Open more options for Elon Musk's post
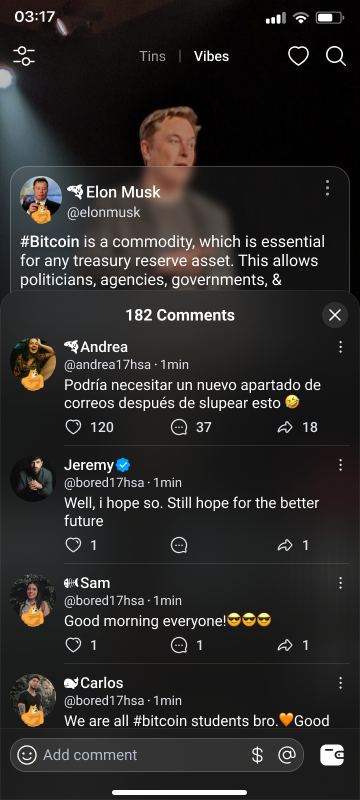360x800 pixels. pyautogui.click(x=327, y=188)
